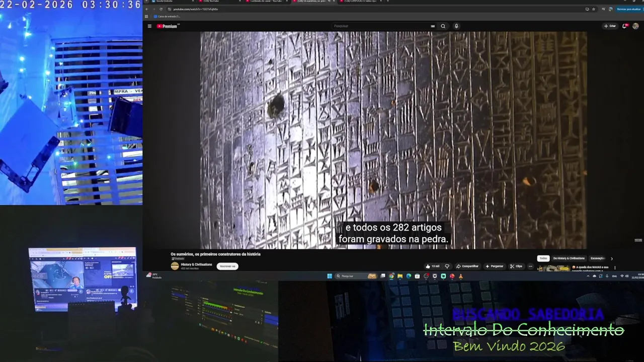Select the Os sumérios browser tab
This screenshot has height=362, width=644.
tap(314, 1)
